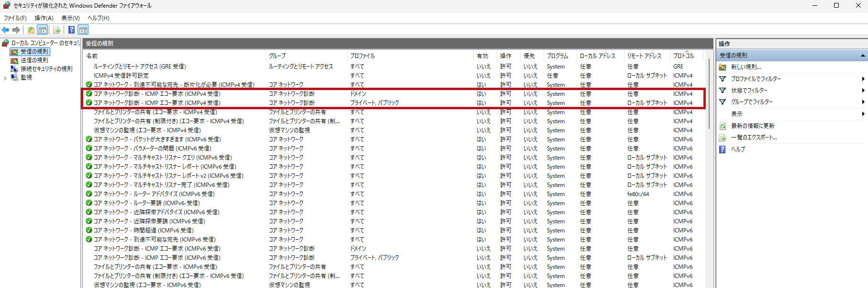Click the fe80::/64 remote address cell

[x=638, y=194]
